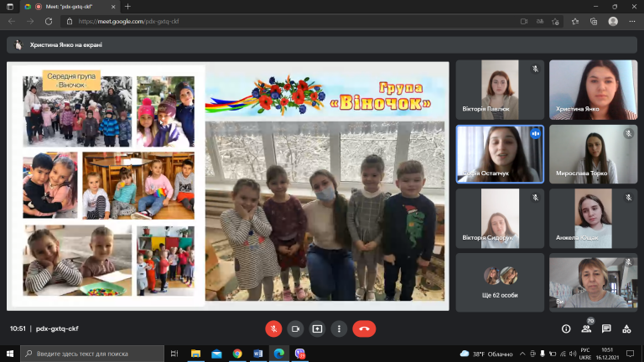This screenshot has height=362, width=644.
Task: Toggle the microphone mute button
Action: point(273,328)
